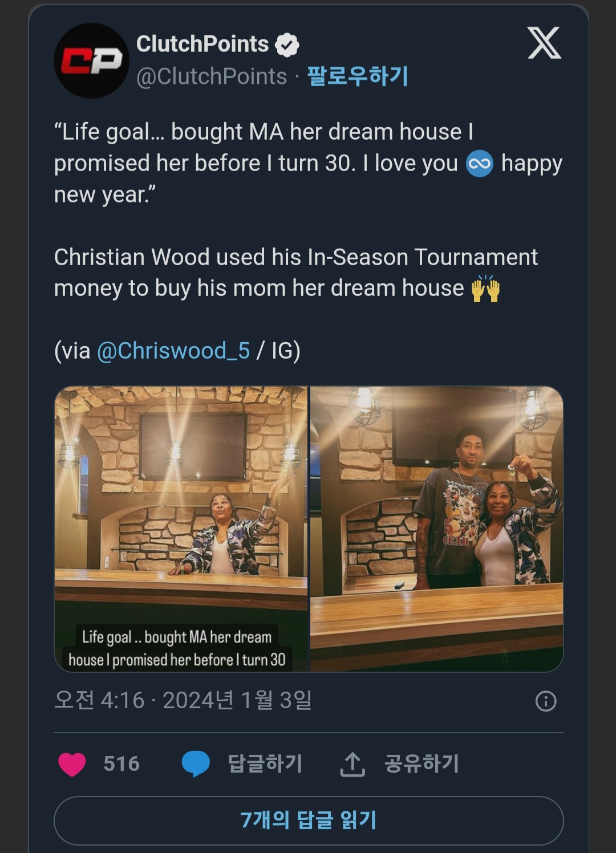Click the share upload arrow icon
The height and width of the screenshot is (853, 616).
coord(352,764)
